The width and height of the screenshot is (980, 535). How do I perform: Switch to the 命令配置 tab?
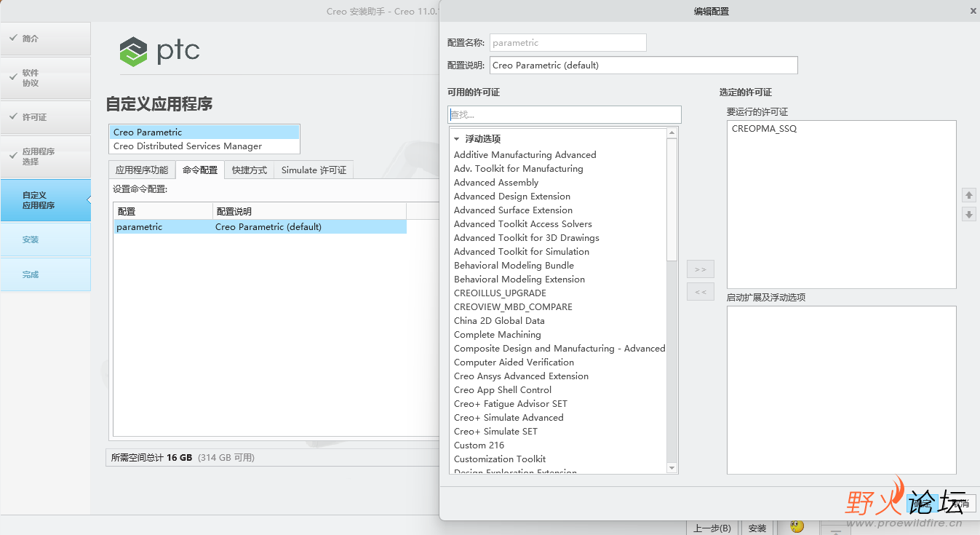point(200,170)
